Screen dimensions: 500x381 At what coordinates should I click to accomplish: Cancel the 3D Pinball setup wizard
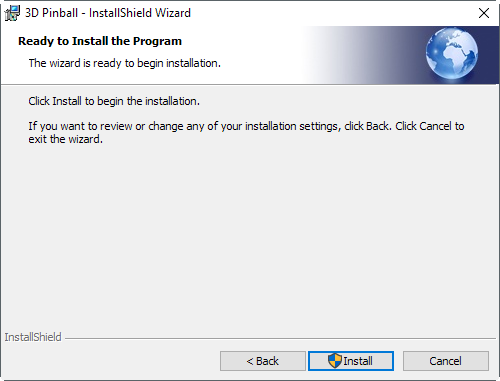pos(446,361)
